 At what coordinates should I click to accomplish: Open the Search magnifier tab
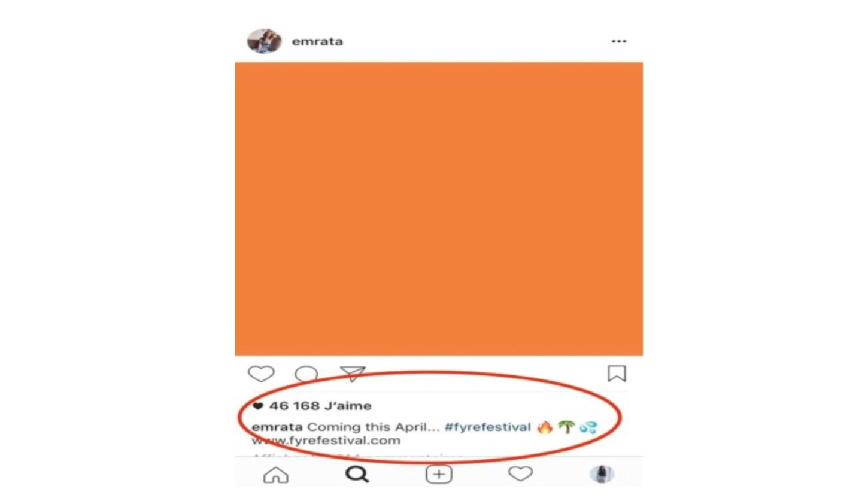coord(357,475)
